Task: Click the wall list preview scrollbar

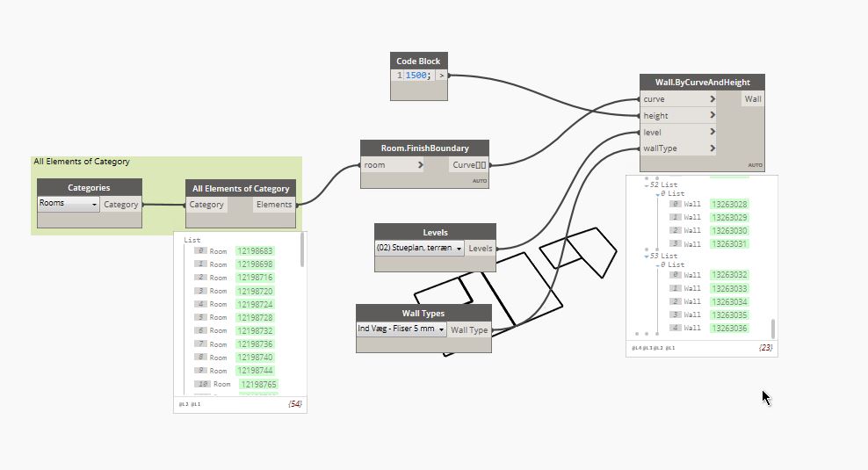Action: [773, 329]
